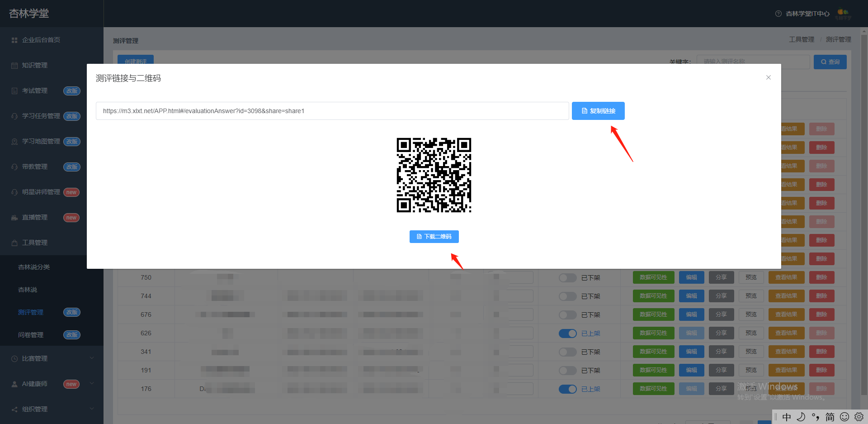Viewport: 868px width, 424px height.
Task: Click the 工具管理 sidebar icon
Action: point(14,243)
